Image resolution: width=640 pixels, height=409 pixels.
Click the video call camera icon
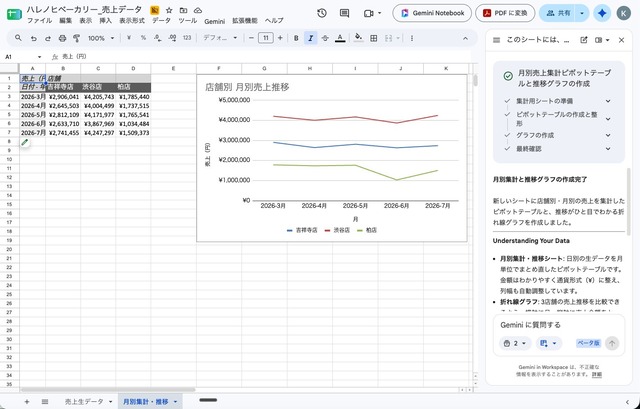pos(369,13)
